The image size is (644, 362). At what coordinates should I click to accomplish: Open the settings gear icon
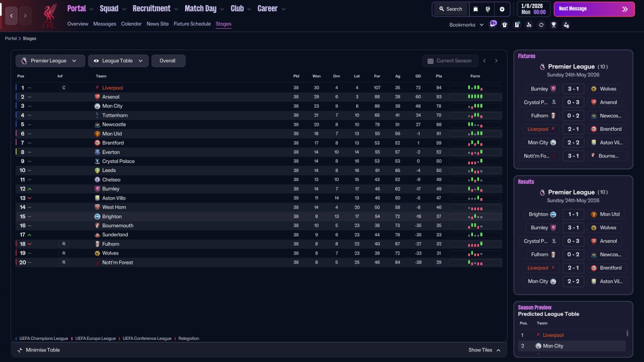(502, 9)
